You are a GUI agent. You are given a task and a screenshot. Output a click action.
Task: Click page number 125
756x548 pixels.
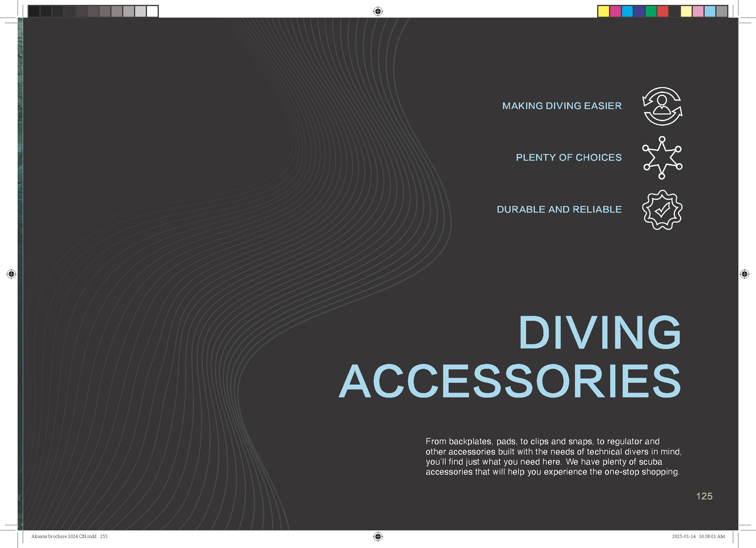pyautogui.click(x=704, y=496)
